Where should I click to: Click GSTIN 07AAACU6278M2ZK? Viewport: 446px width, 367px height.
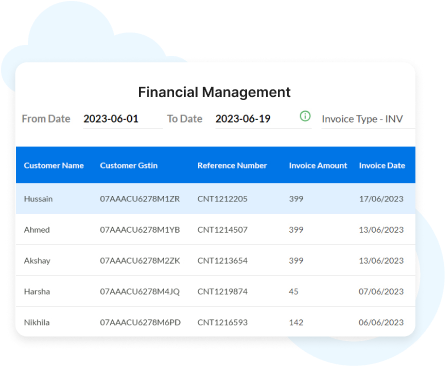140,261
